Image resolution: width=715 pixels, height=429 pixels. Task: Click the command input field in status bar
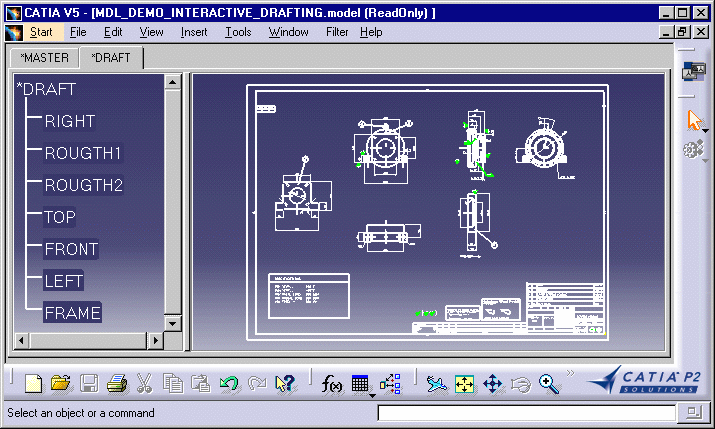tap(526, 413)
